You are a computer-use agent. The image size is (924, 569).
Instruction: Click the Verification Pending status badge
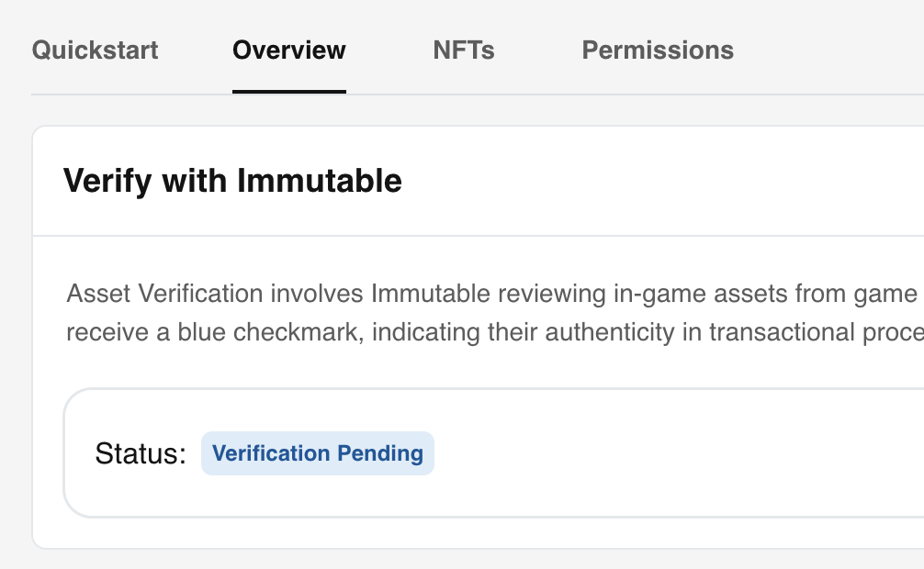click(318, 453)
